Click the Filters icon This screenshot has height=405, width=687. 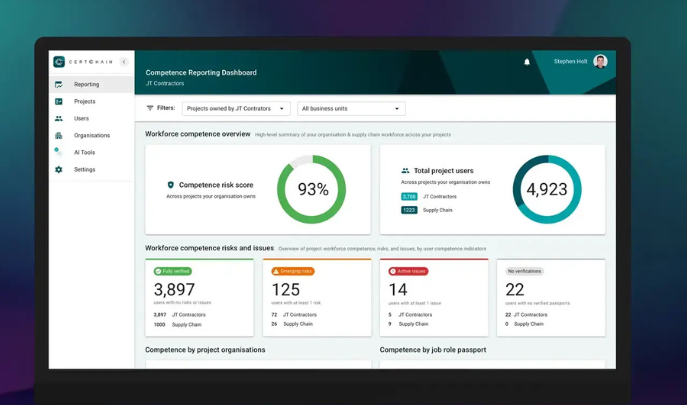tap(150, 108)
